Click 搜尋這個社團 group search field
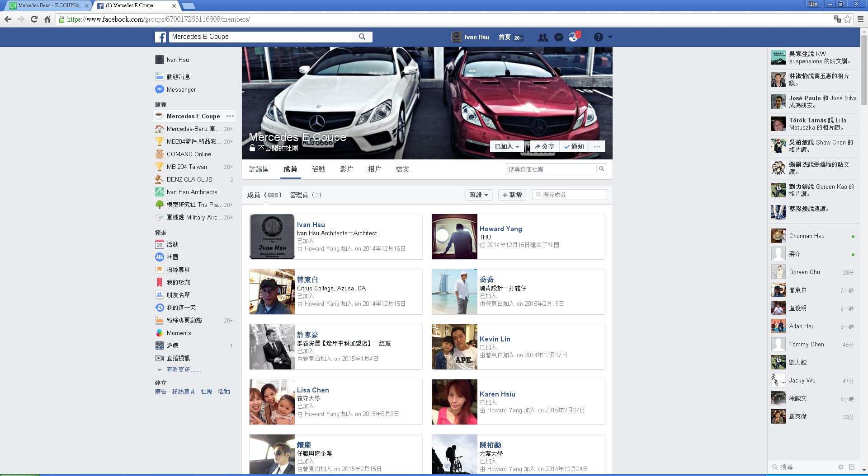Screen dimensions: 868x476 pyautogui.click(x=551, y=169)
